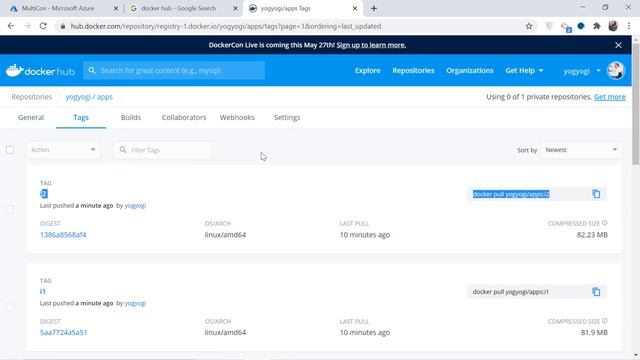Viewport: 640px width, 360px height.
Task: Dismiss the DockerCon Live banner
Action: [x=618, y=45]
